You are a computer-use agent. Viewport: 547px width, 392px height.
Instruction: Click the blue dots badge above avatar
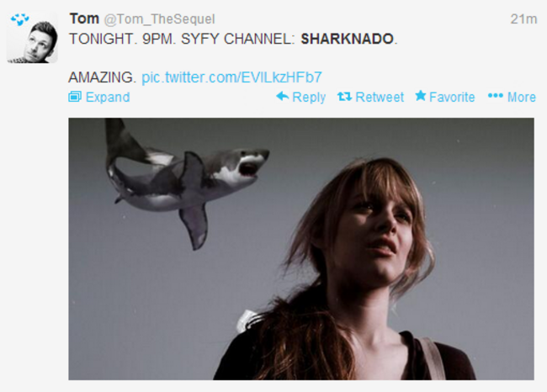pos(20,19)
